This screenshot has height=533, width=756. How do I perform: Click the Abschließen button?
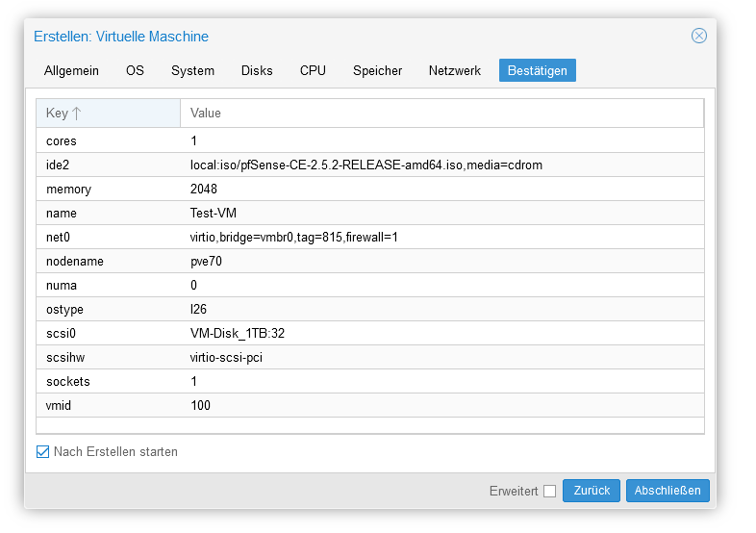click(x=668, y=491)
